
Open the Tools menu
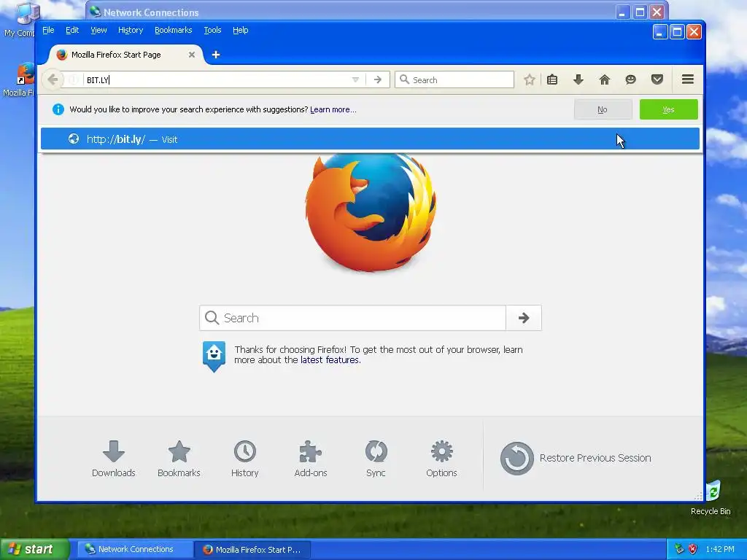pyautogui.click(x=212, y=30)
